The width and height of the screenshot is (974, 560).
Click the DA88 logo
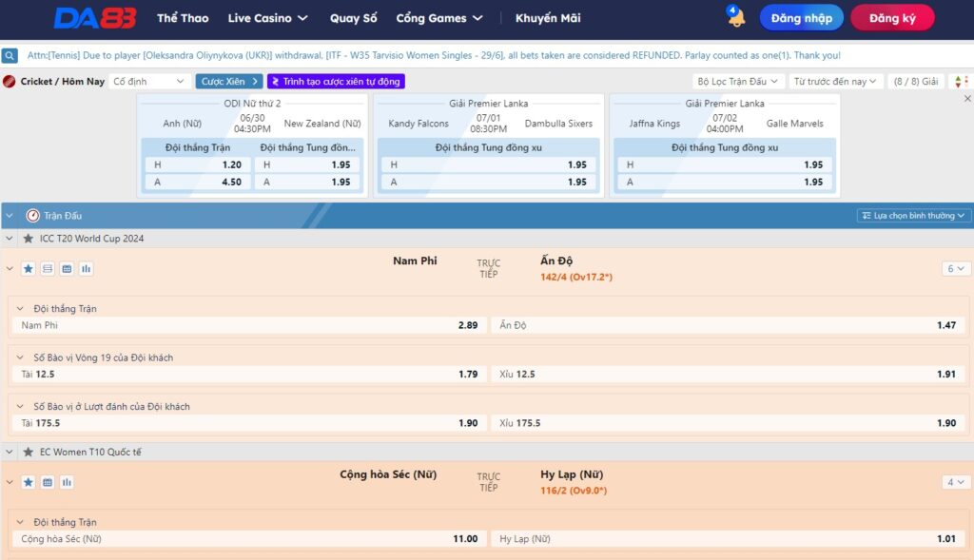(95, 18)
